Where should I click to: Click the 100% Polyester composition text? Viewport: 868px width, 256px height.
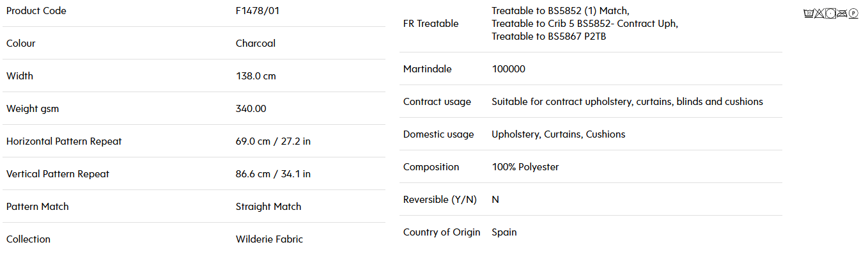[x=525, y=167]
